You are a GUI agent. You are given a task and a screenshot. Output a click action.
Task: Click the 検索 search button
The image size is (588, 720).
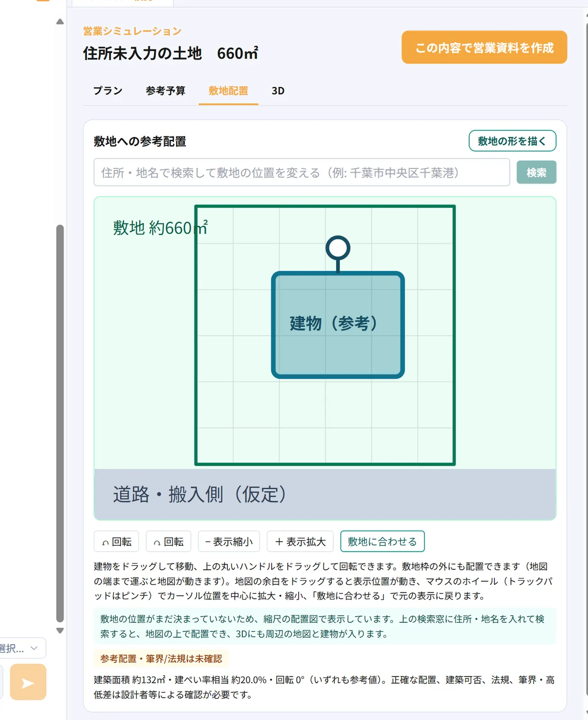536,172
